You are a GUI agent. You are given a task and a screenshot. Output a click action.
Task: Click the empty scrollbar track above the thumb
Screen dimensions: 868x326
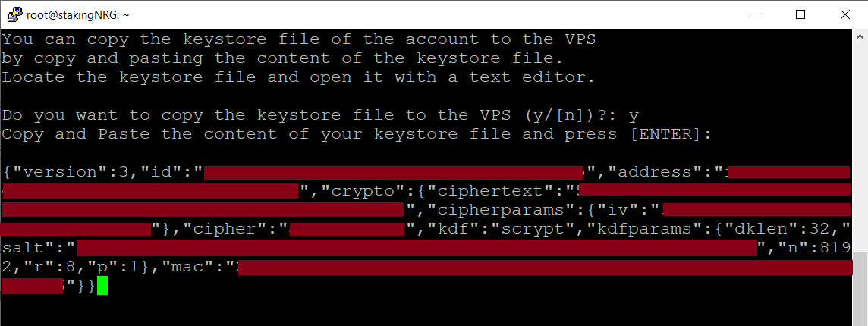pos(860,148)
